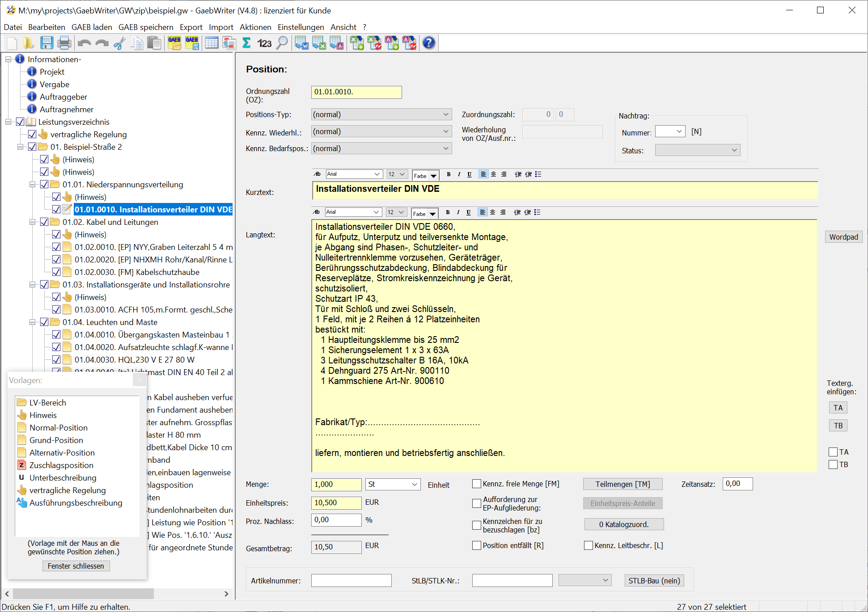
Task: Click the TA text insert button
Action: pos(838,408)
